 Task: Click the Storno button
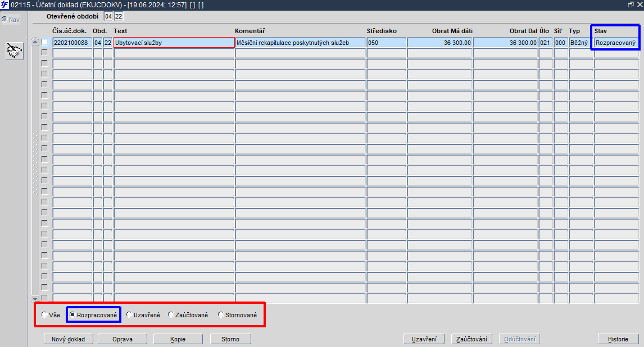pos(230,339)
